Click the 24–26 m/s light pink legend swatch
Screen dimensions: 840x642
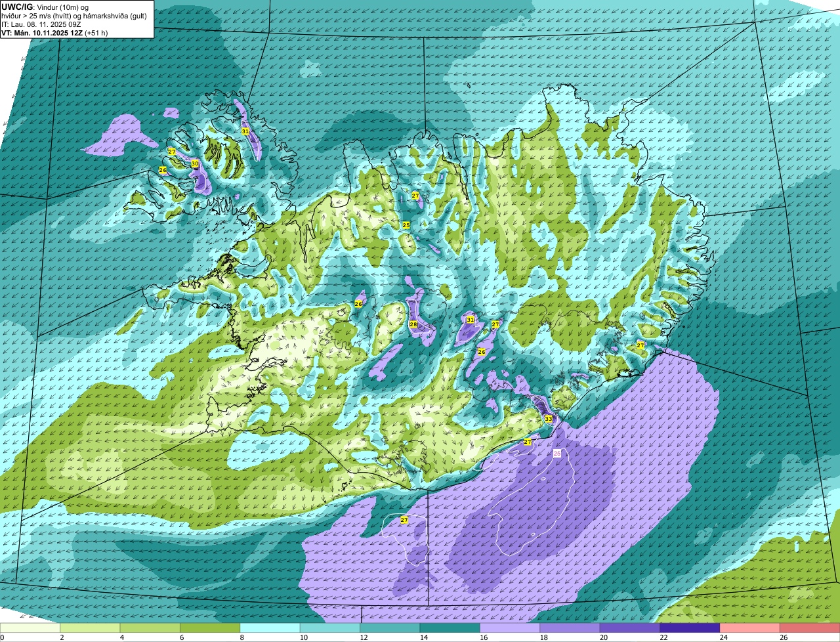click(749, 628)
